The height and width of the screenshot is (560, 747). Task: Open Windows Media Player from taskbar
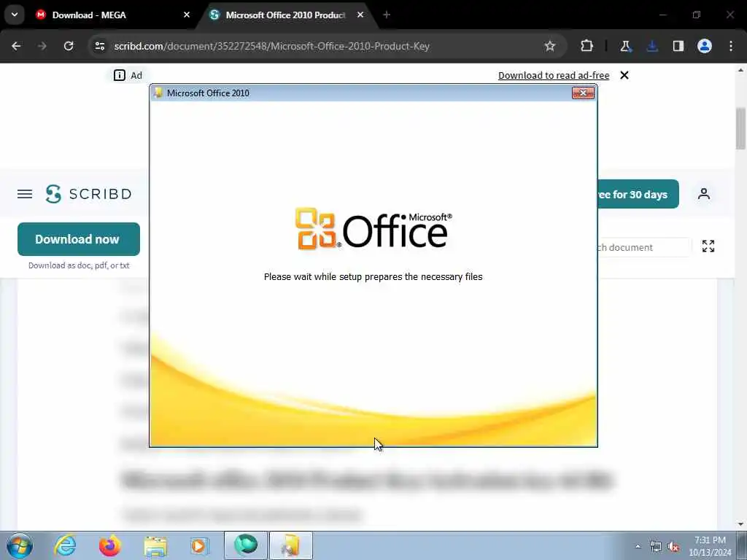point(199,545)
